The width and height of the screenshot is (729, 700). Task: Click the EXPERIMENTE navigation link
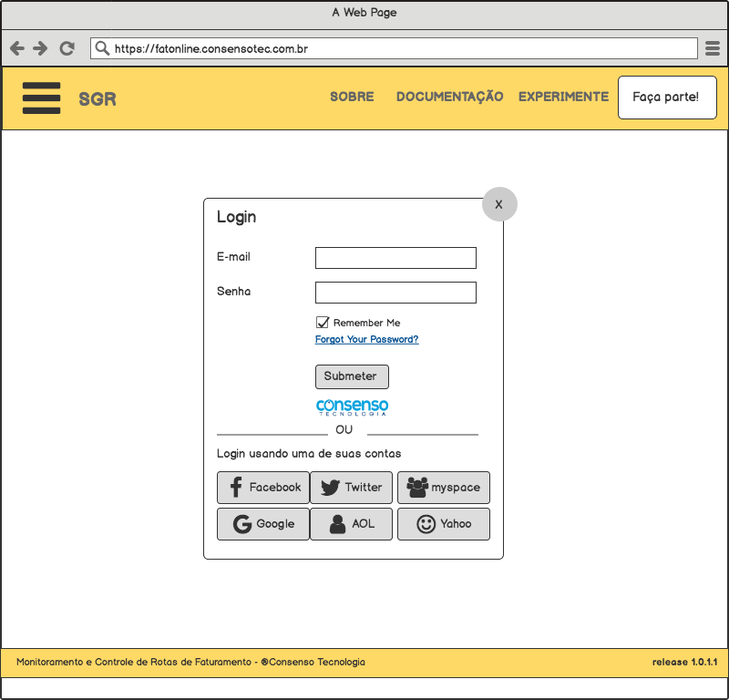point(563,97)
